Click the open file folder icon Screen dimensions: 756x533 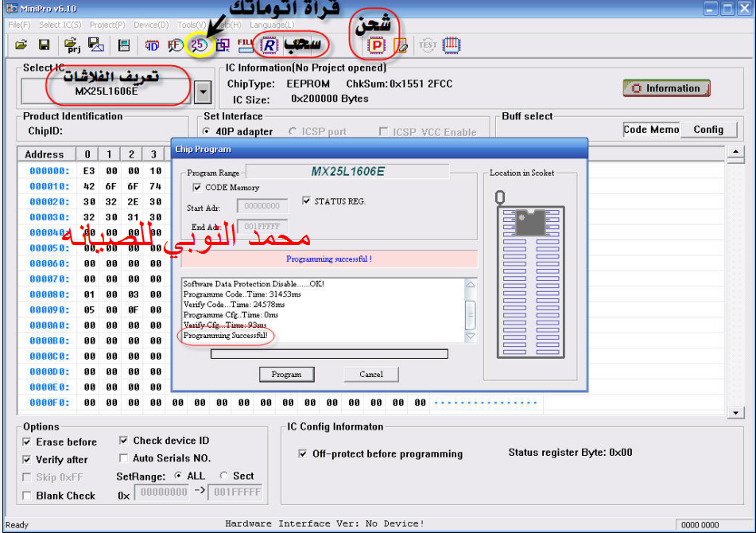point(21,45)
